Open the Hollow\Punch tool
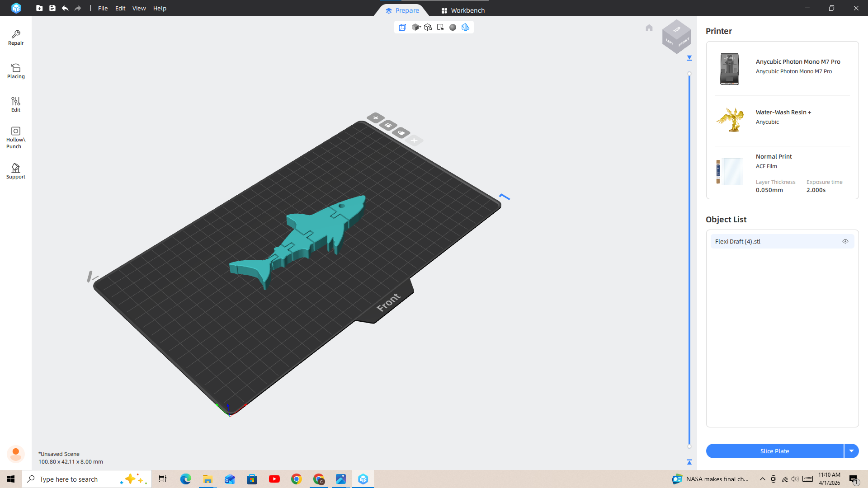This screenshot has width=868, height=488. point(15,136)
